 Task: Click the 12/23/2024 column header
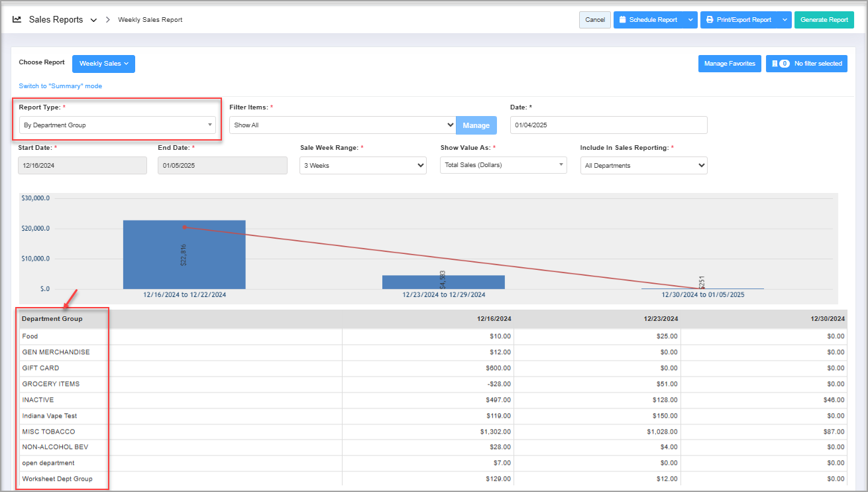tap(661, 319)
